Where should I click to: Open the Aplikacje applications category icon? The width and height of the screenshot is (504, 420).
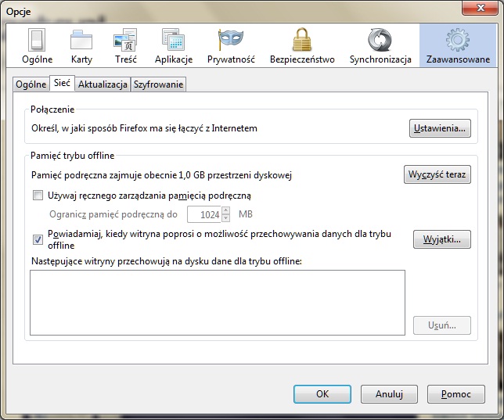(x=174, y=45)
